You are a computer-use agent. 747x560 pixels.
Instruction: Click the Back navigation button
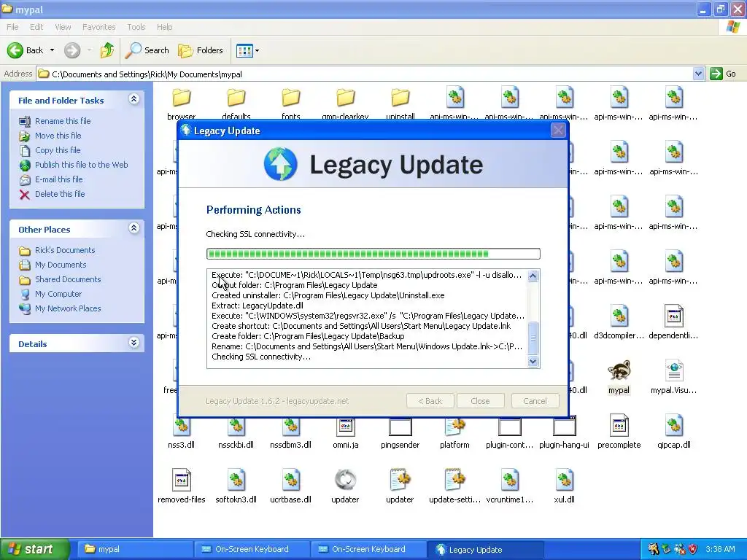tap(26, 50)
